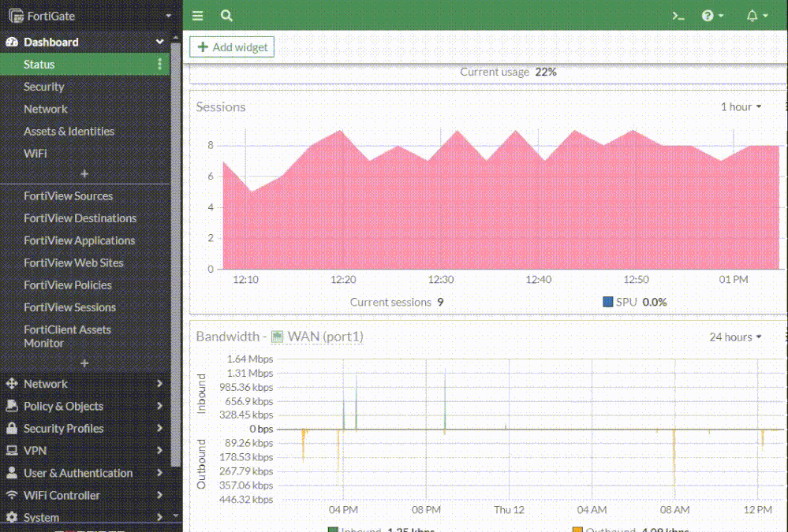Open the Network dashboard under Dashboard
788x532 pixels.
45,109
